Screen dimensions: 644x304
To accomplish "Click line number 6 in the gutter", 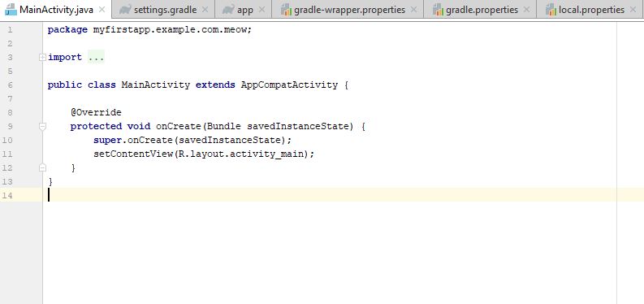I will point(10,85).
